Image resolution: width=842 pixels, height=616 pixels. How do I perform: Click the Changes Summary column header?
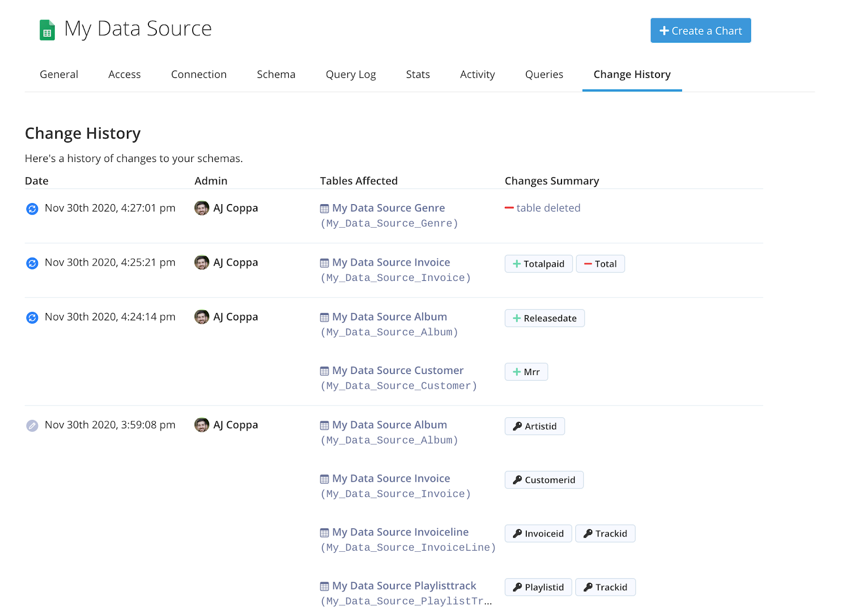(x=552, y=181)
